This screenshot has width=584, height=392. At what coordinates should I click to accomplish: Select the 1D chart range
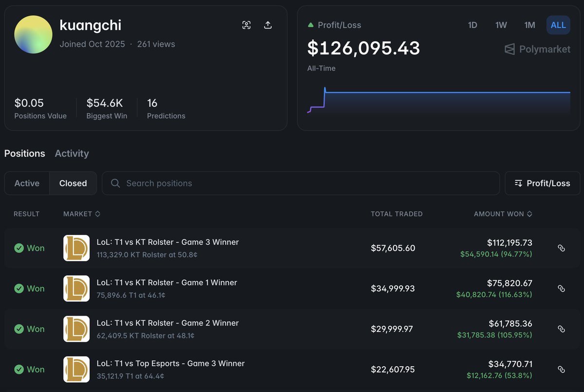(472, 25)
